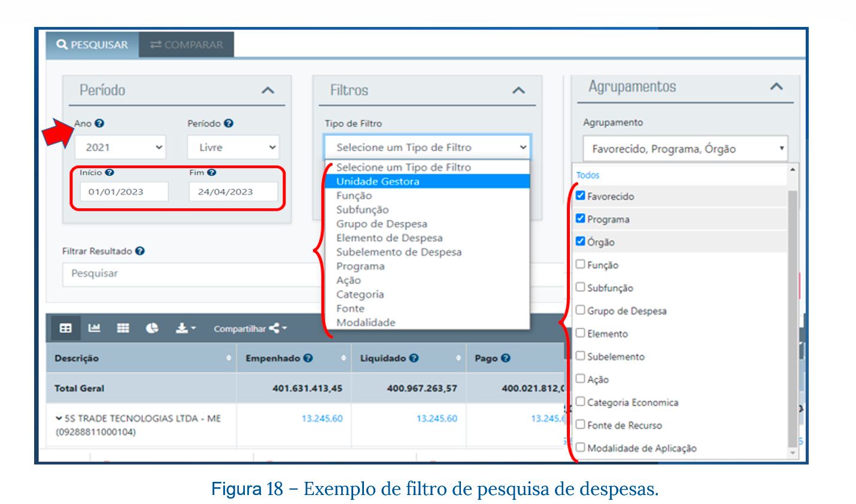Check the Categoria Economica checkbox
The width and height of the screenshot is (856, 504).
click(x=580, y=402)
